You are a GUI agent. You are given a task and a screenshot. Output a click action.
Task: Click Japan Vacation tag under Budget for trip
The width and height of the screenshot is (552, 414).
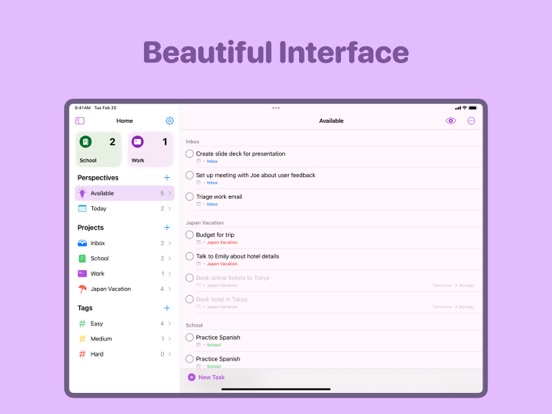[222, 243]
